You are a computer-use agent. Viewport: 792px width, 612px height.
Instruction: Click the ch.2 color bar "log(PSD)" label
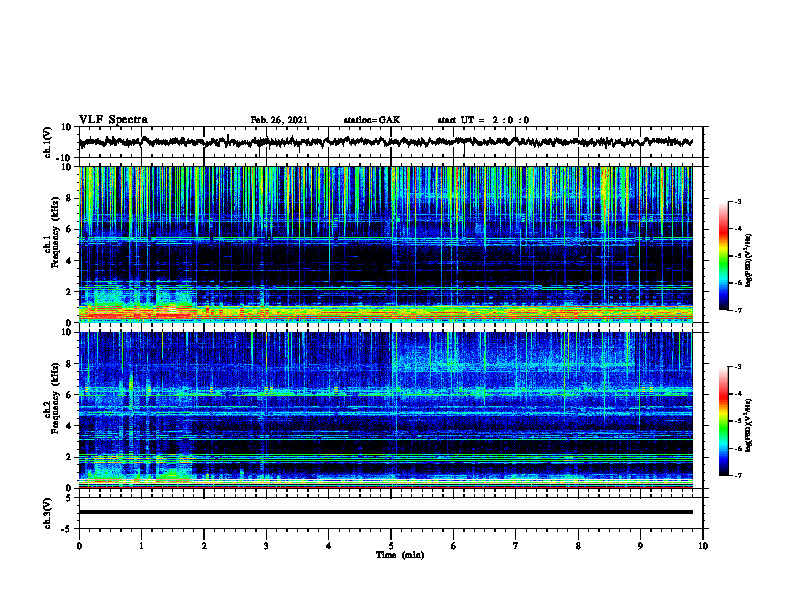749,425
